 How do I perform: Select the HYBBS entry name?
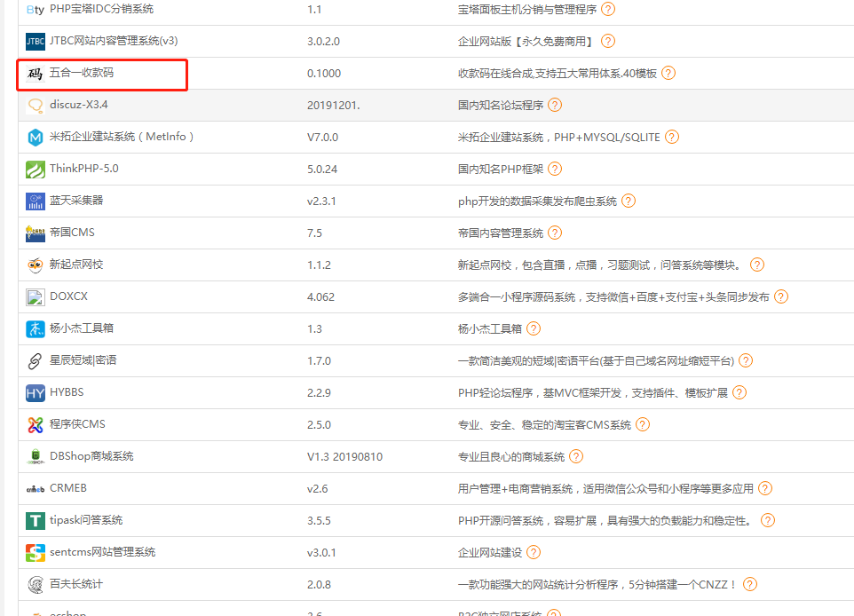67,392
